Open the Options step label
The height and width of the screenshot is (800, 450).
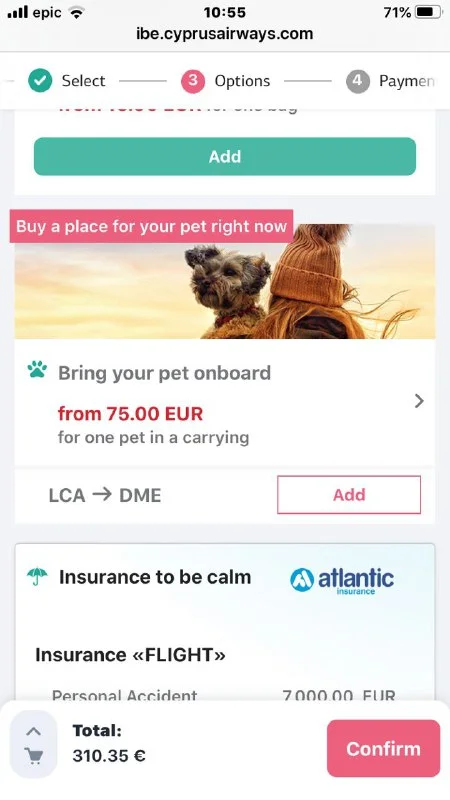pos(242,81)
